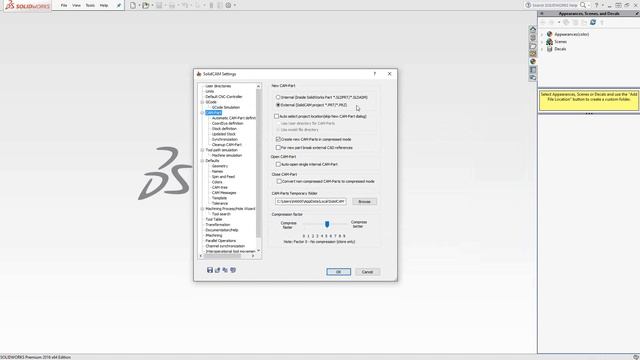
Task: Open the Help menu
Action: (104, 6)
